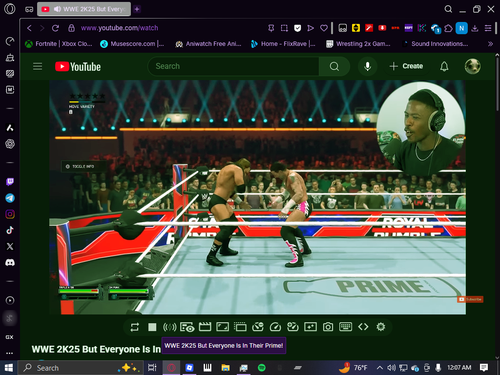Open X (Twitter) in the sidebar

[10, 246]
